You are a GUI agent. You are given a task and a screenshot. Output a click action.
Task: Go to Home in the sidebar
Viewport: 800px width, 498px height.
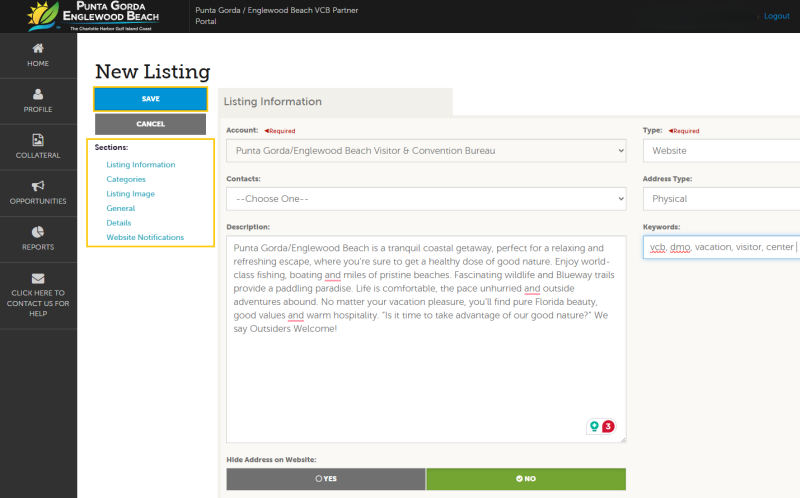(x=38, y=56)
